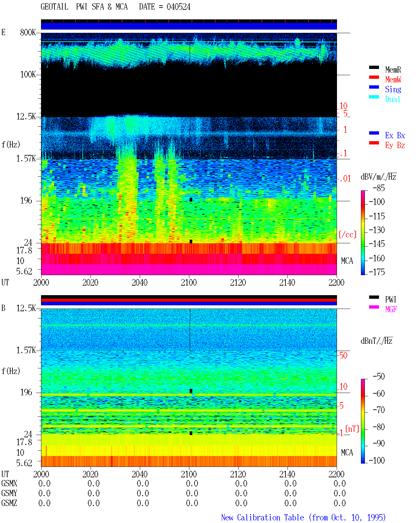Click the Dual legend label

point(393,99)
